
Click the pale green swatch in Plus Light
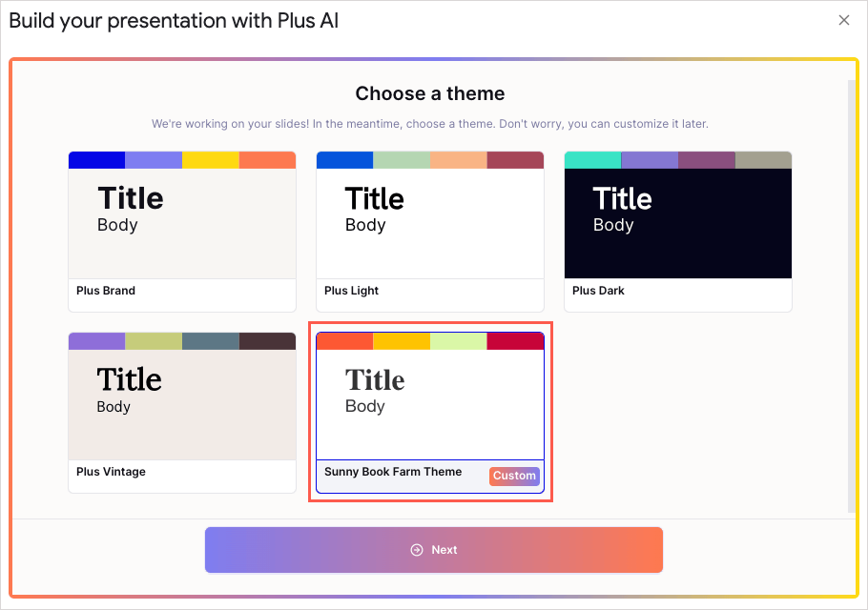(402, 160)
